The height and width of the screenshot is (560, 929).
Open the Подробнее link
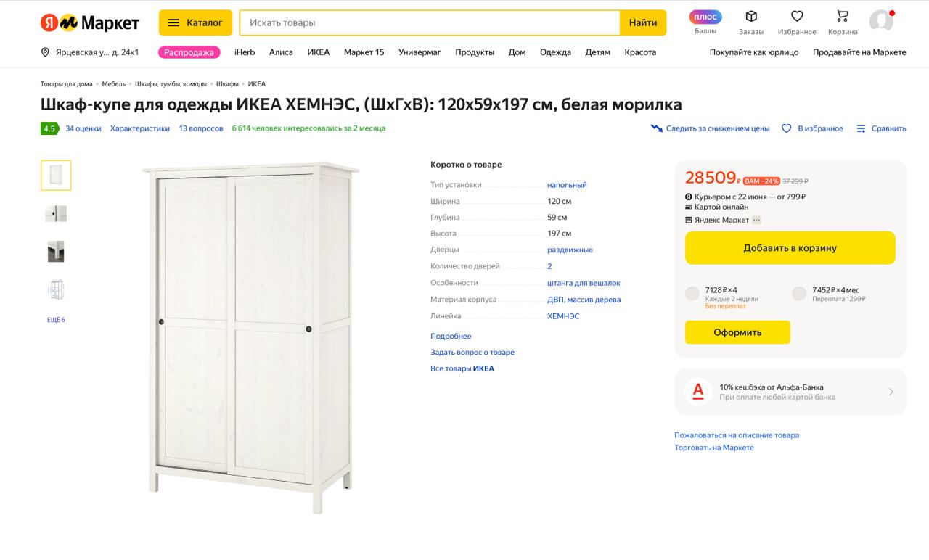(451, 337)
